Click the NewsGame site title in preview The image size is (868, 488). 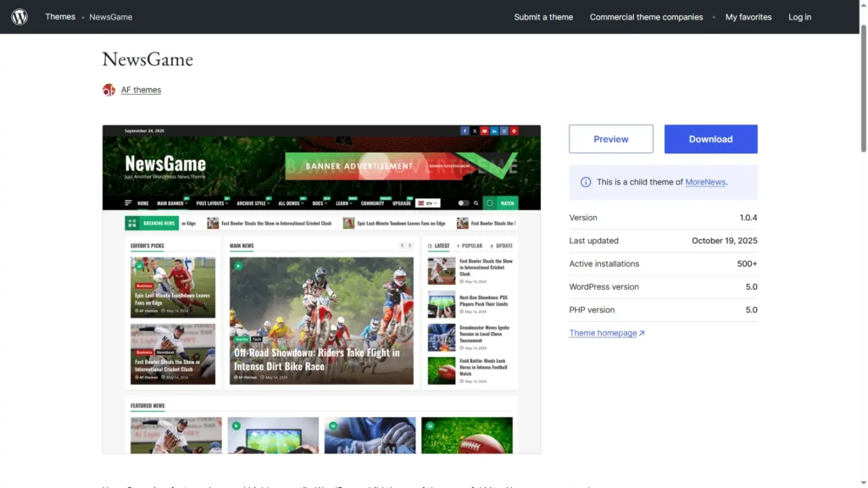tap(165, 164)
